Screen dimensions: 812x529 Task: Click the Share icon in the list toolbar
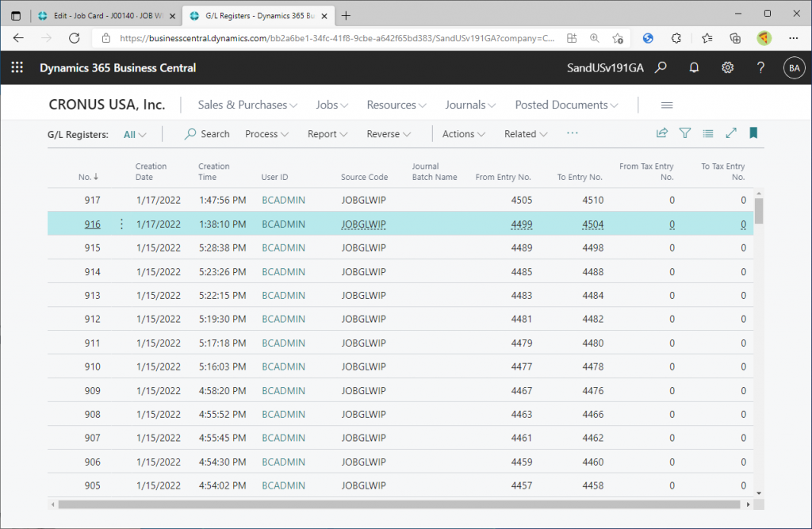click(x=662, y=133)
